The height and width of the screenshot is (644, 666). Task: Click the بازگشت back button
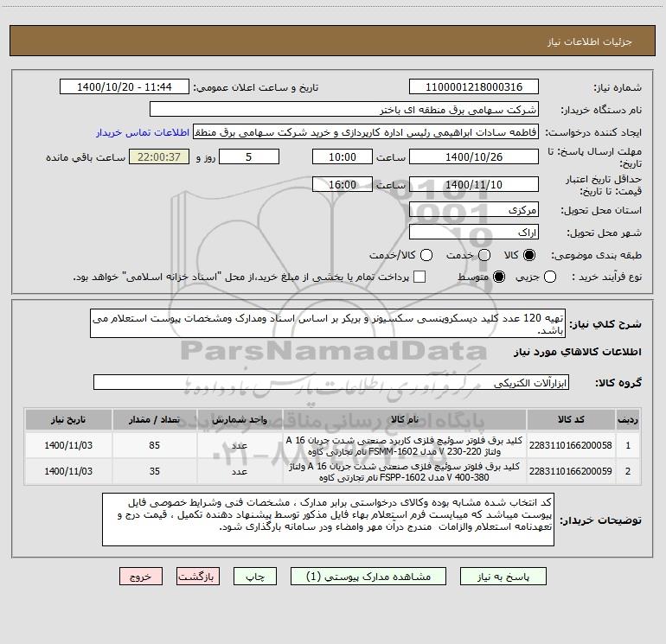[198, 577]
